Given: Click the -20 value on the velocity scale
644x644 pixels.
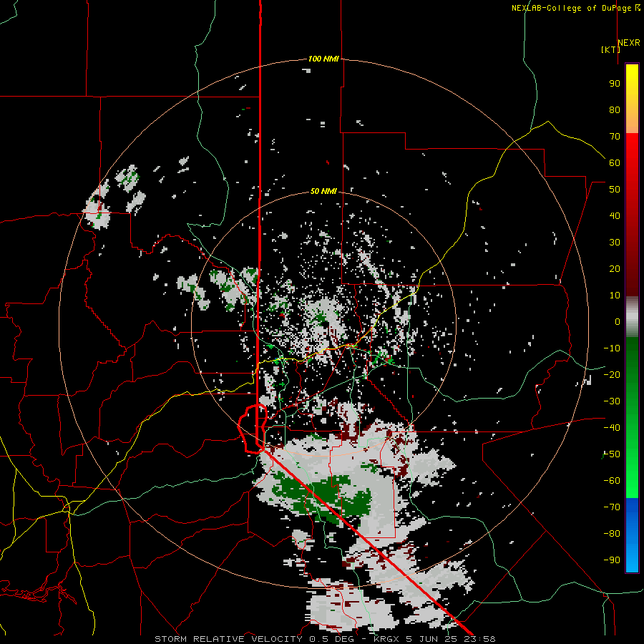Looking at the screenshot, I should (612, 374).
